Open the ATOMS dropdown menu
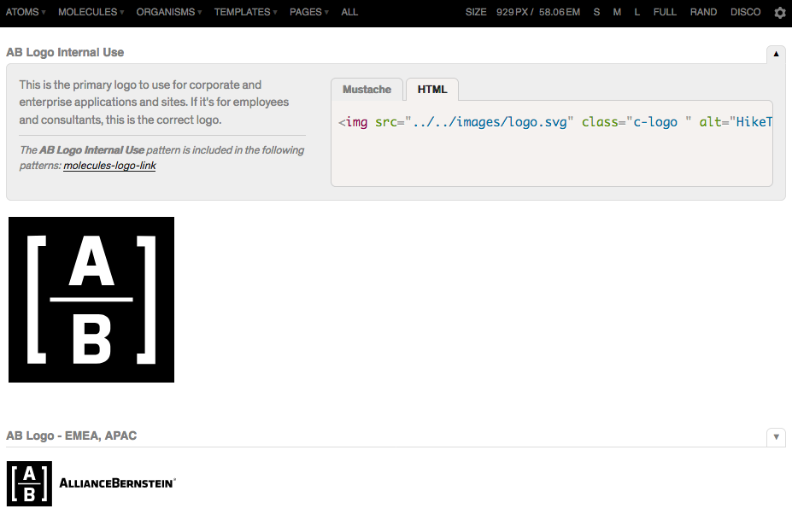 [x=26, y=12]
